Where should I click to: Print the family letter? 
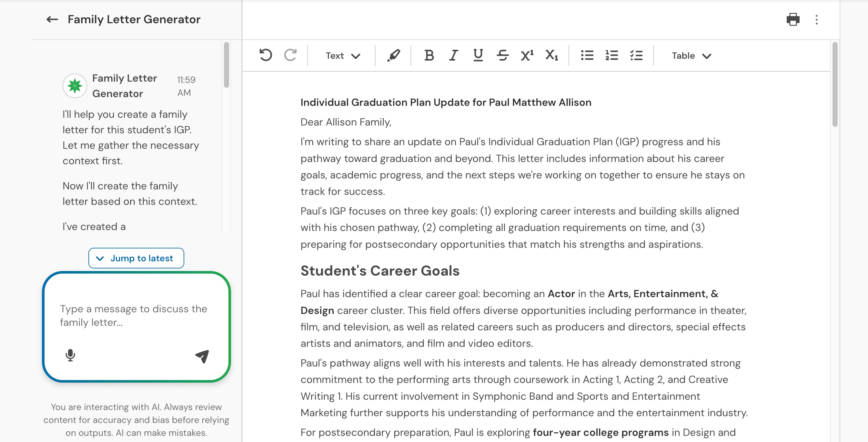793,20
